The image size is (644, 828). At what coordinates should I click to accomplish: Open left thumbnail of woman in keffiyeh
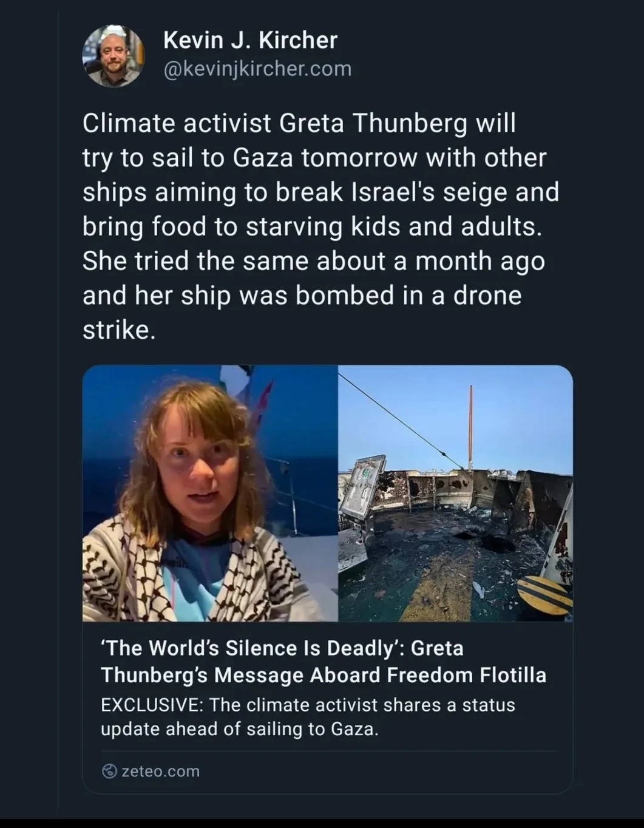210,493
